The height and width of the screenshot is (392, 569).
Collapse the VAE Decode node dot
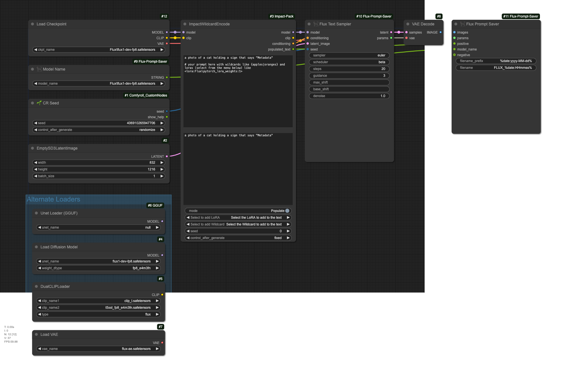pyautogui.click(x=408, y=24)
